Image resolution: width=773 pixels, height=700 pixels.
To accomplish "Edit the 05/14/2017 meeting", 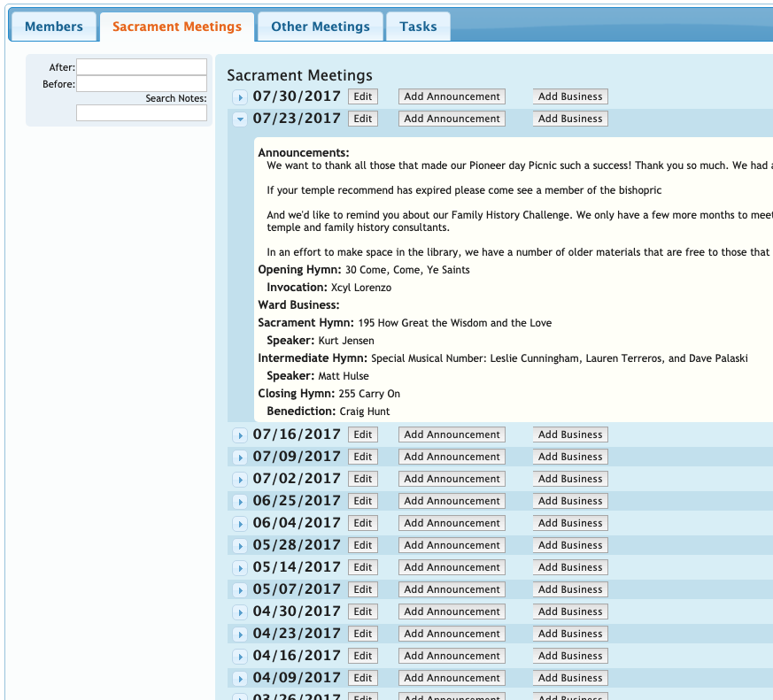I will click(x=363, y=567).
